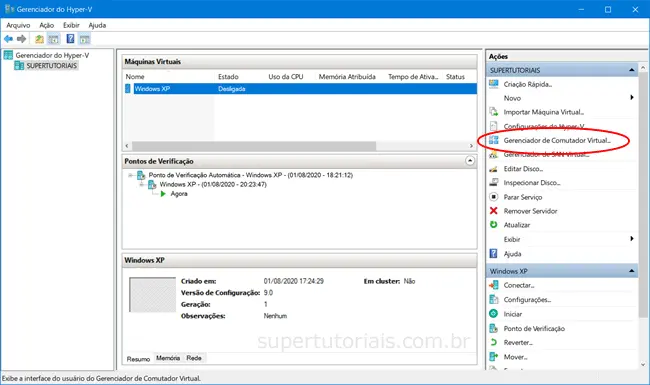Open the Arquivo menu
This screenshot has width=650, height=385.
pyautogui.click(x=18, y=25)
